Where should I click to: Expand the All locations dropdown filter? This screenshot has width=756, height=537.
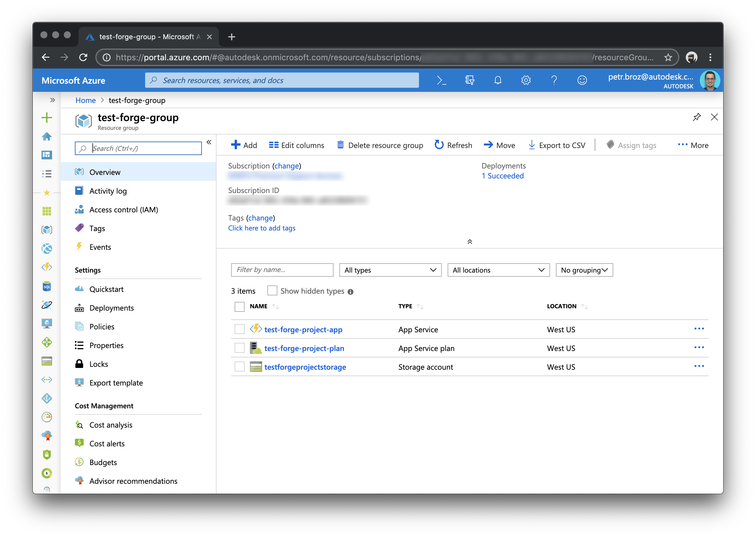[498, 270]
